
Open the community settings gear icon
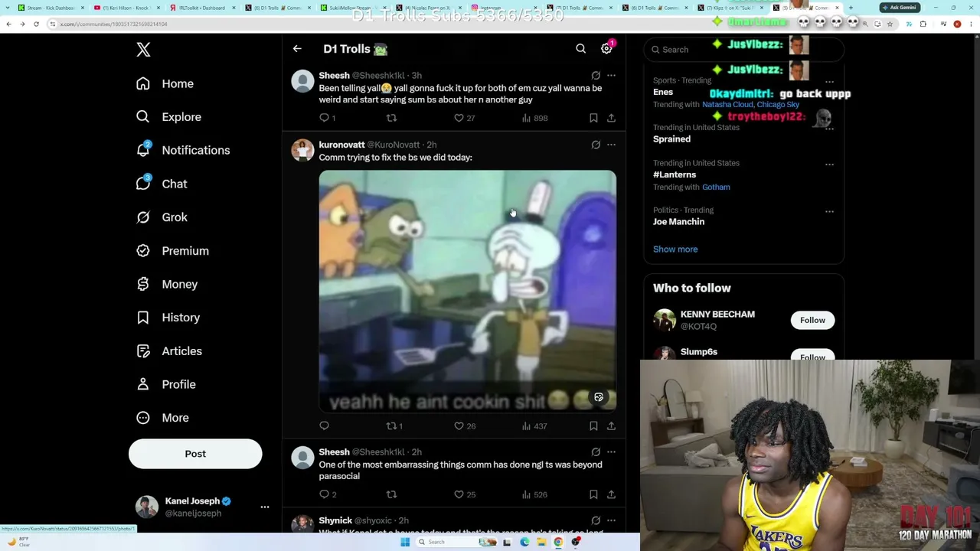coord(606,49)
